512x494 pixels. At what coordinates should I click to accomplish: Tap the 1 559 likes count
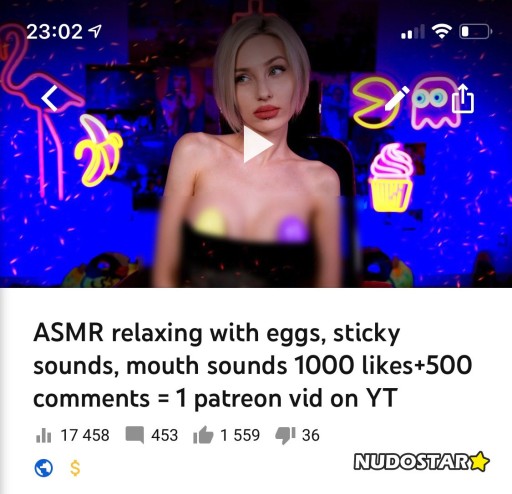coord(240,435)
